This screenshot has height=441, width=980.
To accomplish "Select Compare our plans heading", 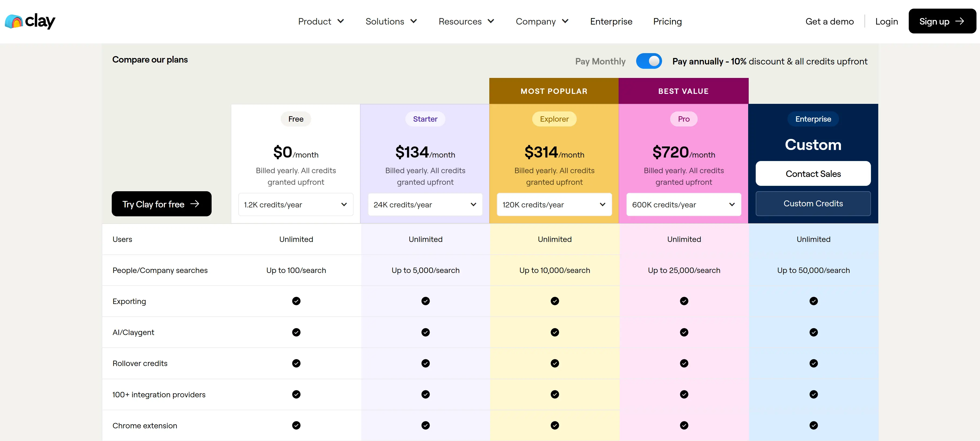I will coord(150,60).
